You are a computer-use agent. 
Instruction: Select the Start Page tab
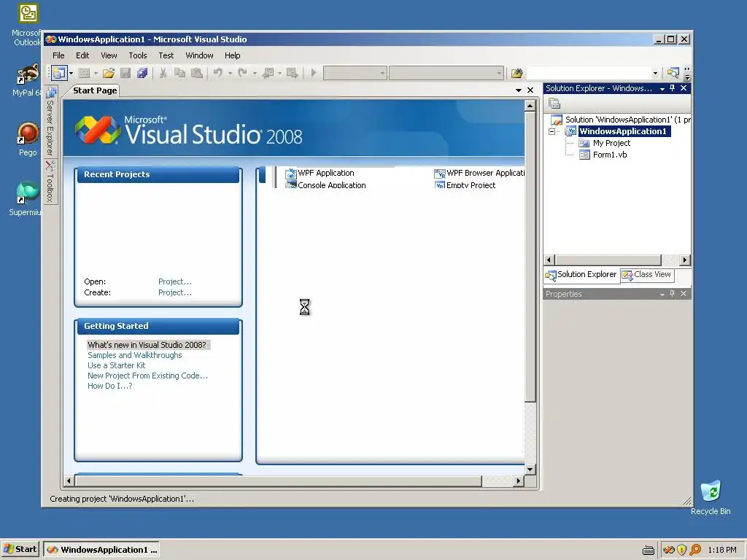(x=94, y=90)
